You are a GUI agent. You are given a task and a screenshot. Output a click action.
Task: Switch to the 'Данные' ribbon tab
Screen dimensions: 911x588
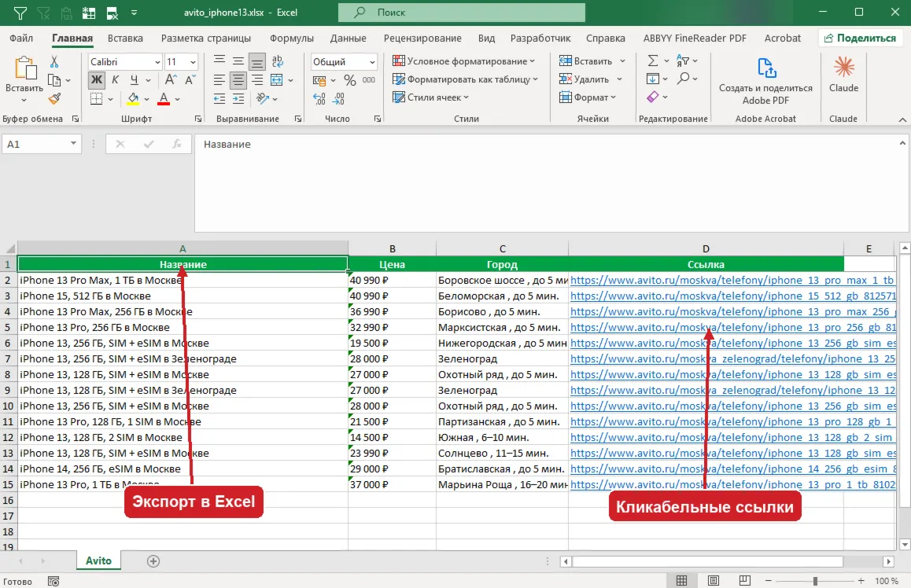click(348, 39)
